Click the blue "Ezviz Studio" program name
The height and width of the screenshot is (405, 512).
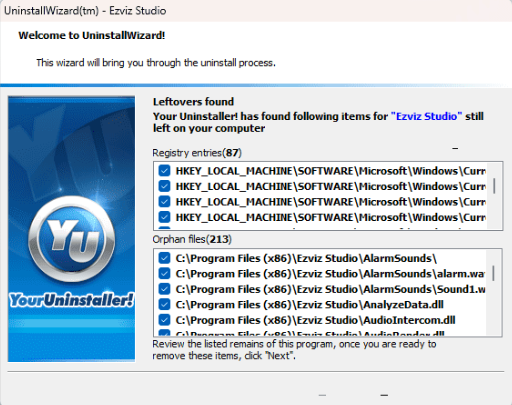(426, 116)
